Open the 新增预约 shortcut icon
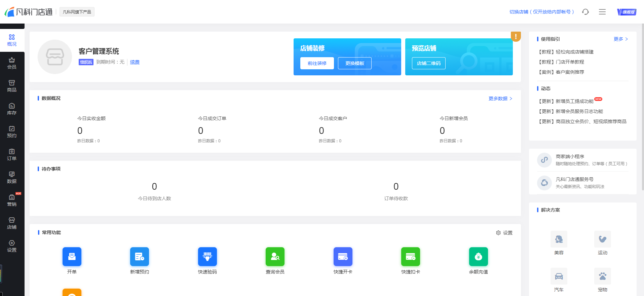This screenshot has height=296, width=644. pos(139,257)
